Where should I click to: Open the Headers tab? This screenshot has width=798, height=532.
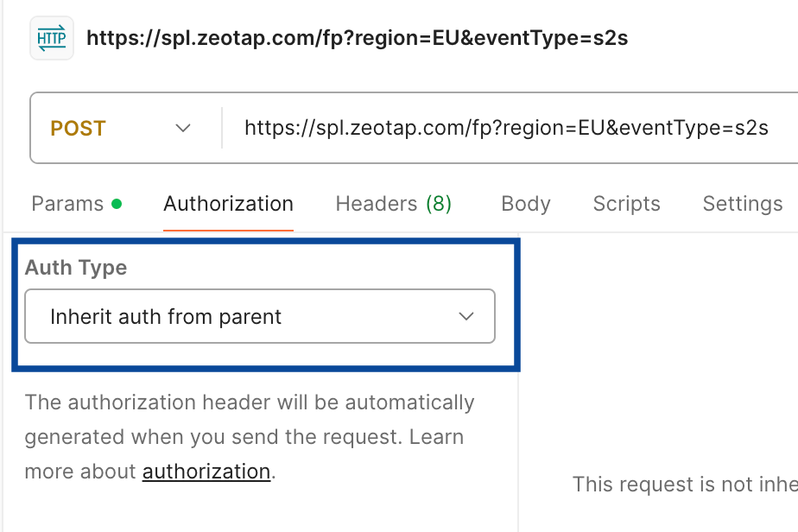coord(377,204)
